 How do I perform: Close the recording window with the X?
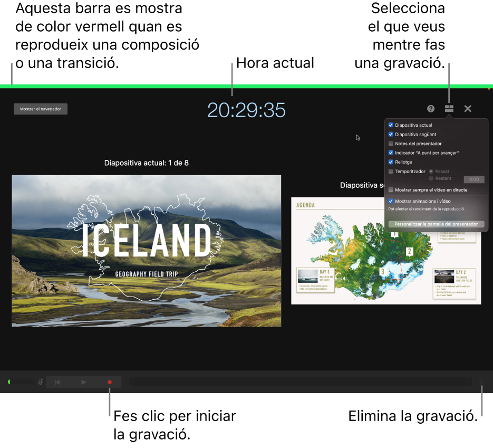(x=468, y=109)
